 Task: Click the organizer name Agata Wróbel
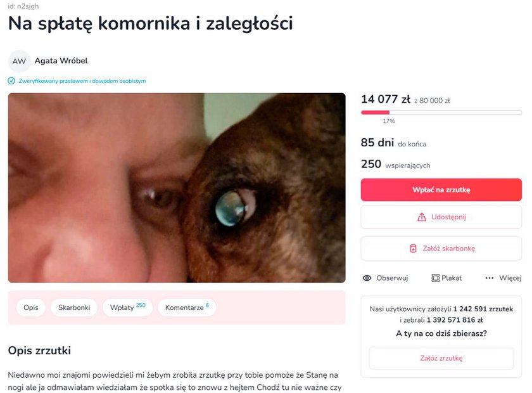(61, 61)
